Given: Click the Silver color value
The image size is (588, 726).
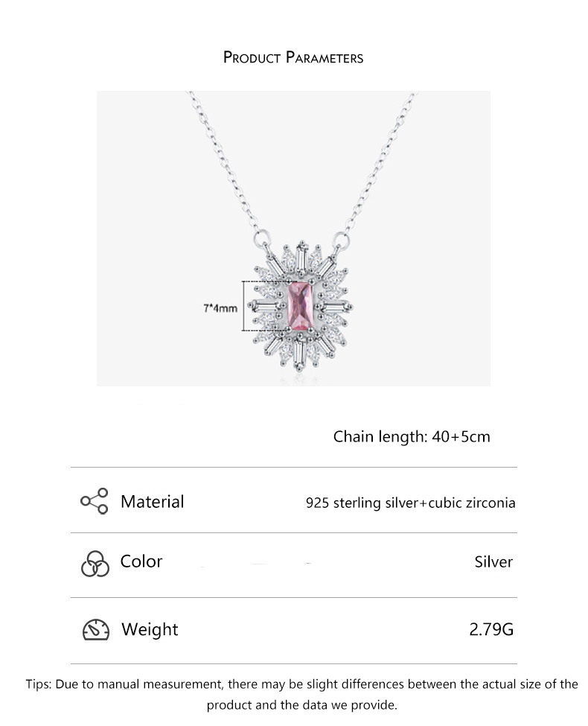Looking at the screenshot, I should [493, 561].
